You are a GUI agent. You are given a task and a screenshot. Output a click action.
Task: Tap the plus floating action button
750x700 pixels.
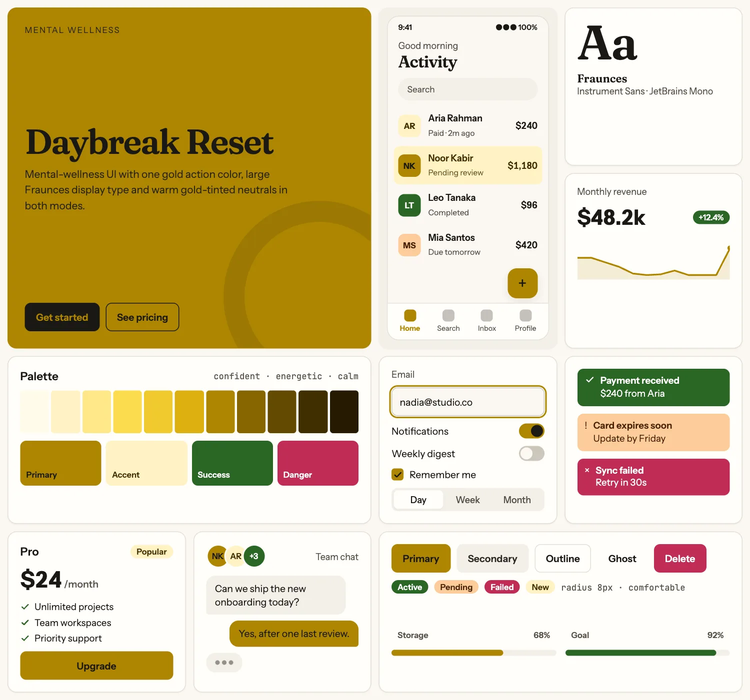tap(522, 283)
